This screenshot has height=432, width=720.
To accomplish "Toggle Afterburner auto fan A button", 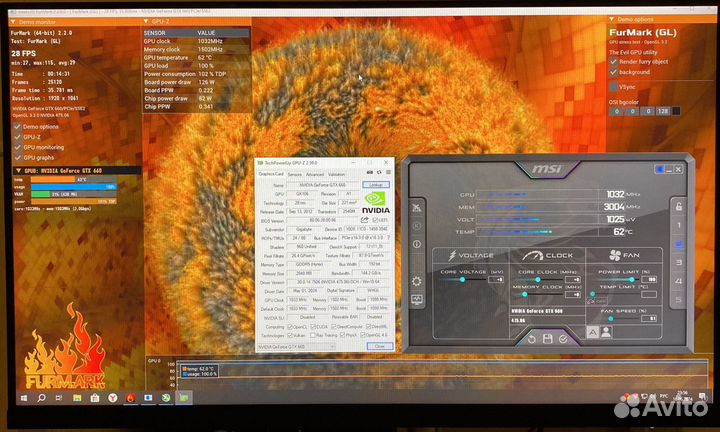I will (593, 332).
